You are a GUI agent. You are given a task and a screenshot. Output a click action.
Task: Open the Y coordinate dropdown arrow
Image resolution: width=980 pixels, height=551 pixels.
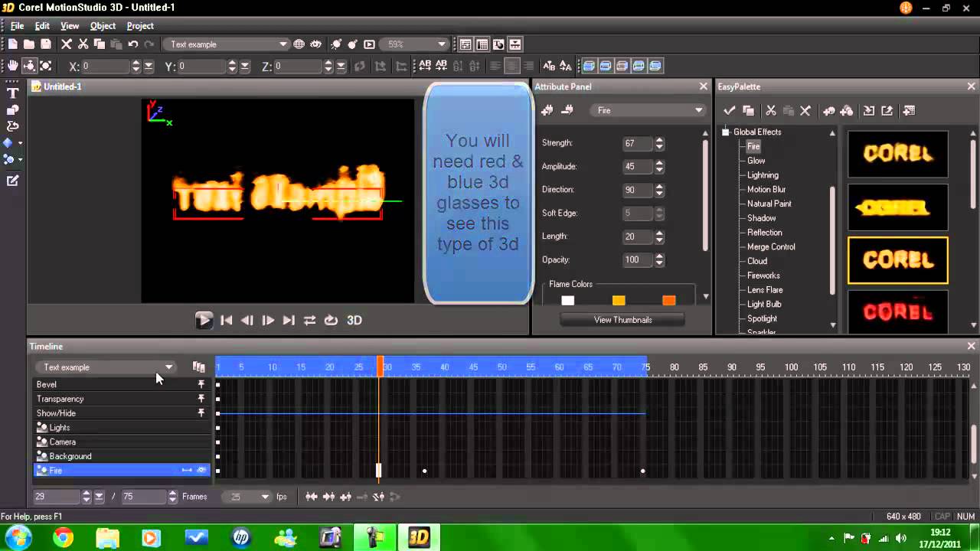pyautogui.click(x=245, y=67)
